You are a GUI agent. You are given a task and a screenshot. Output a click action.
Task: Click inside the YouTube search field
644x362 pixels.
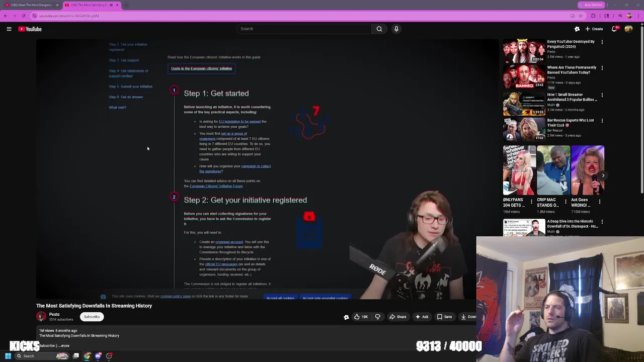[x=304, y=29]
